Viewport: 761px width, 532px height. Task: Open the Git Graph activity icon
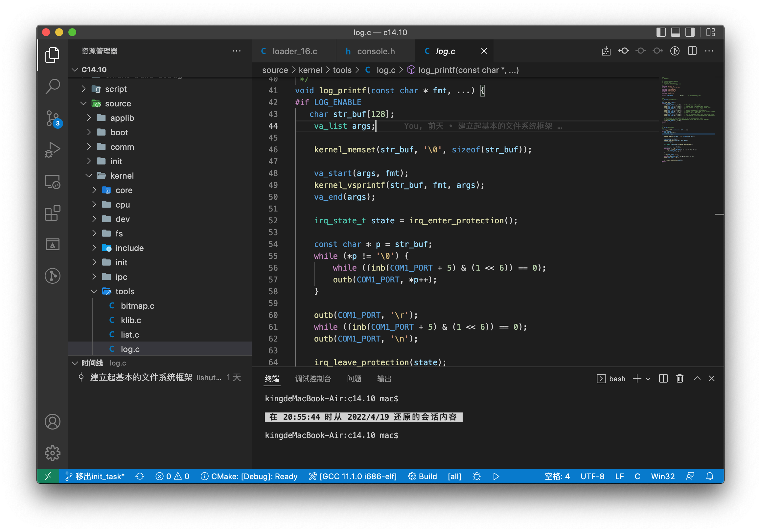click(x=52, y=276)
